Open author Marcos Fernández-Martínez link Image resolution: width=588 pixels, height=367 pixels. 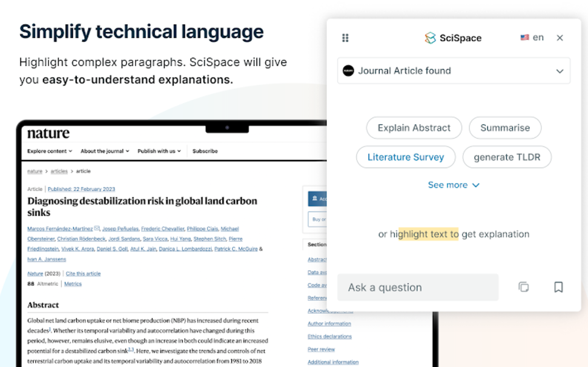tap(60, 229)
